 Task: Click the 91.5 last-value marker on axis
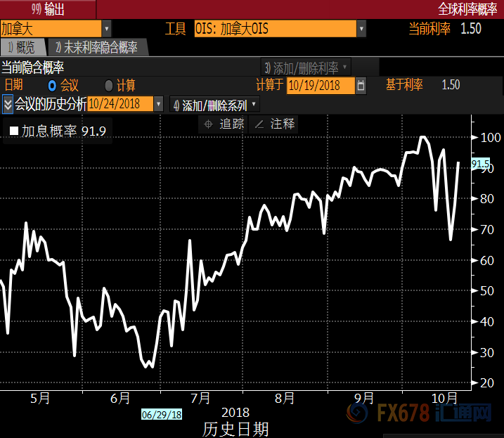tap(480, 164)
